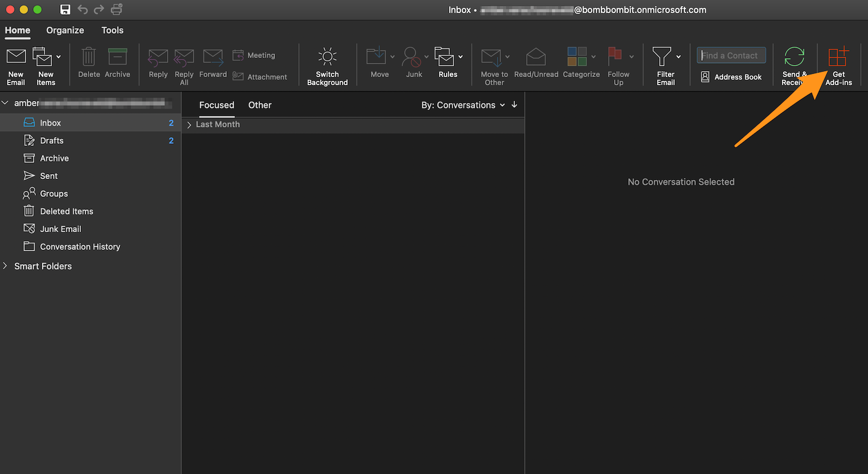Click the Archive ribbon icon

117,56
